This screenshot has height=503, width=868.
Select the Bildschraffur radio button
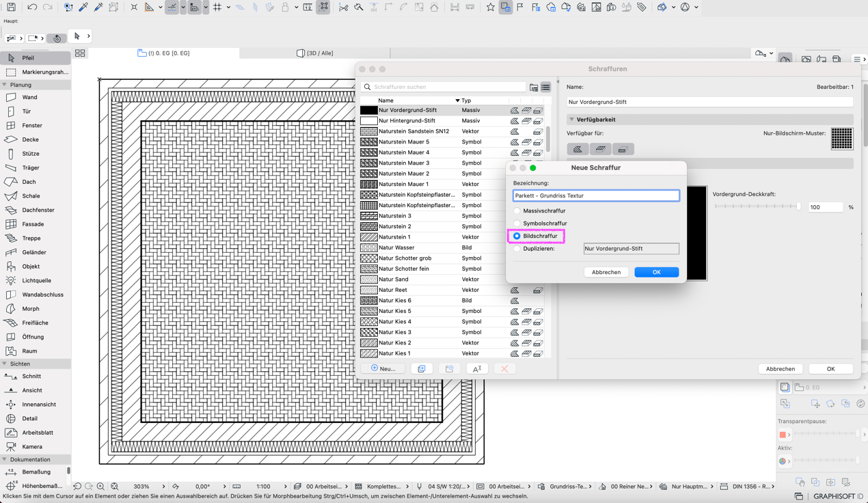517,236
